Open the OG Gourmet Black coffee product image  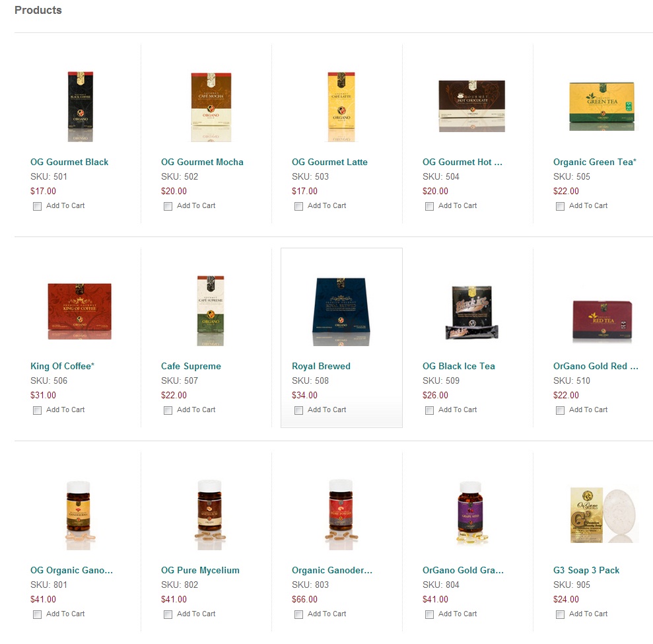81,106
